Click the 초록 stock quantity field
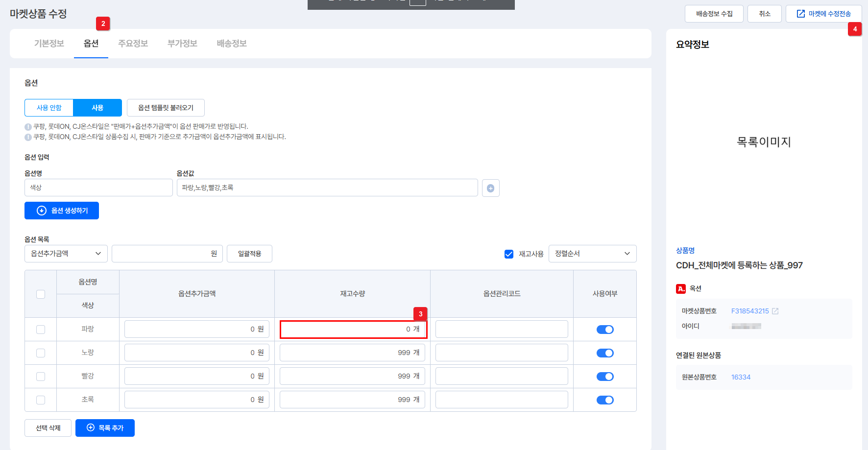Image resolution: width=868 pixels, height=450 pixels. click(x=352, y=400)
